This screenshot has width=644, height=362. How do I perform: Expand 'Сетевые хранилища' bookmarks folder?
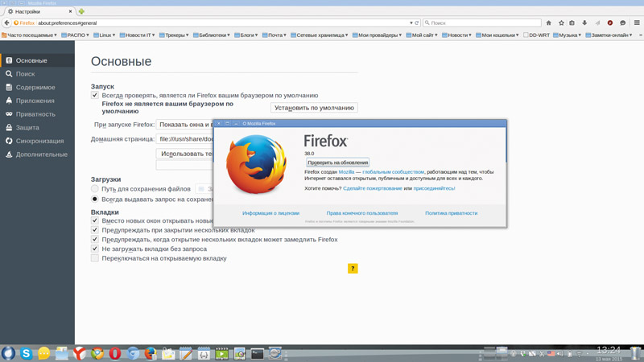[x=320, y=35]
